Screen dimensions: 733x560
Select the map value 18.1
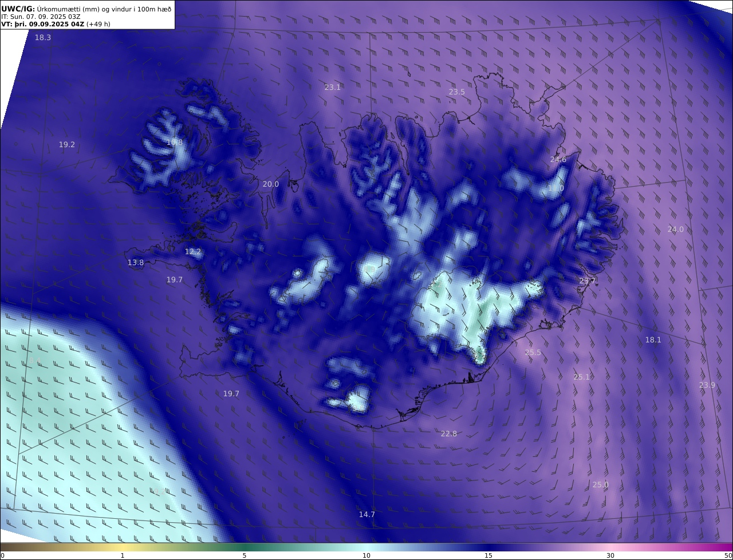point(653,340)
